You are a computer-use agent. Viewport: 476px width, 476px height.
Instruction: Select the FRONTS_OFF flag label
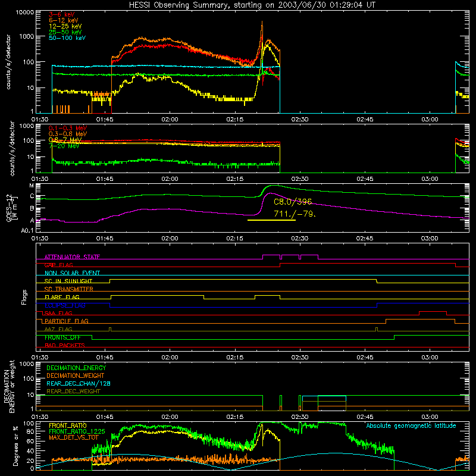tap(62, 337)
